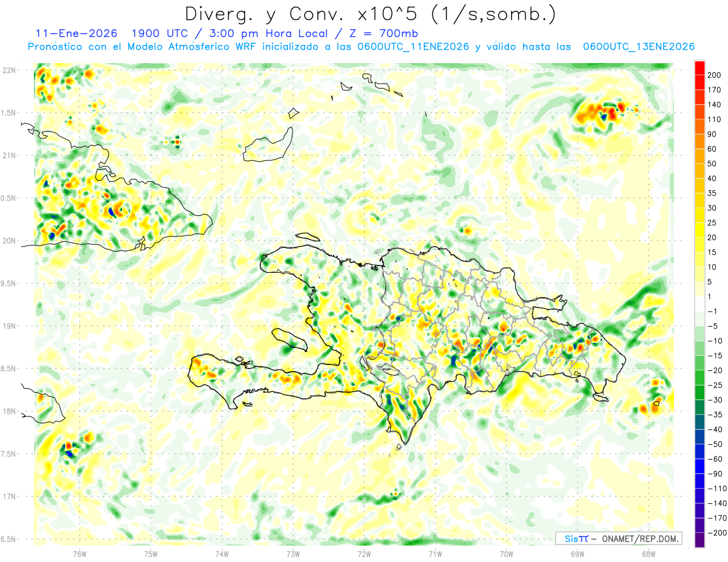Image resolution: width=728 pixels, height=562 pixels.
Task: Click the '-140' value on the color scale
Action: click(x=716, y=503)
